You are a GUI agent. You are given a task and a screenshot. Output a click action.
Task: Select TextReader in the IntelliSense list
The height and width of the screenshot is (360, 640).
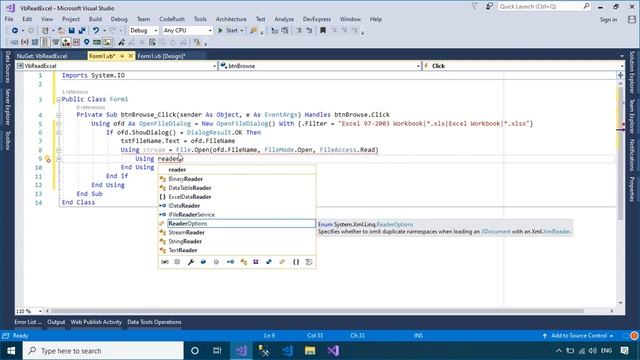tap(237, 250)
